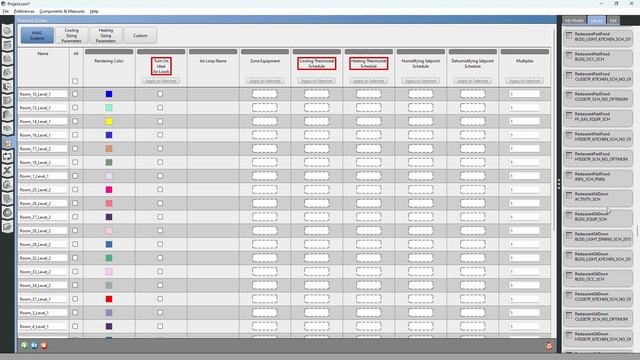
Task: Open the Site tab in left sidebar
Action: (7, 31)
